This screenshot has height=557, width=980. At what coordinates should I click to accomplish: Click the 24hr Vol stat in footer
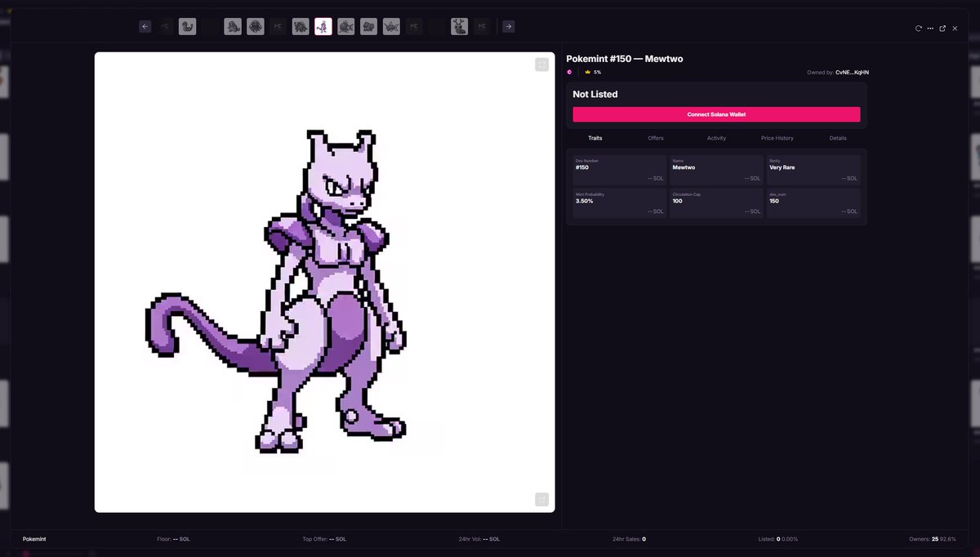coord(479,539)
